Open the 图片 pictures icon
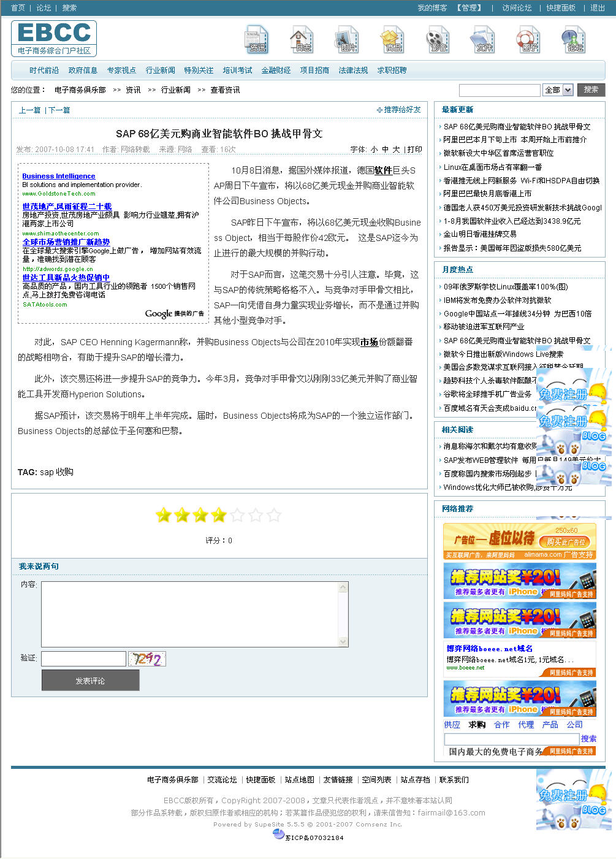The width and height of the screenshot is (616, 859). point(348,39)
